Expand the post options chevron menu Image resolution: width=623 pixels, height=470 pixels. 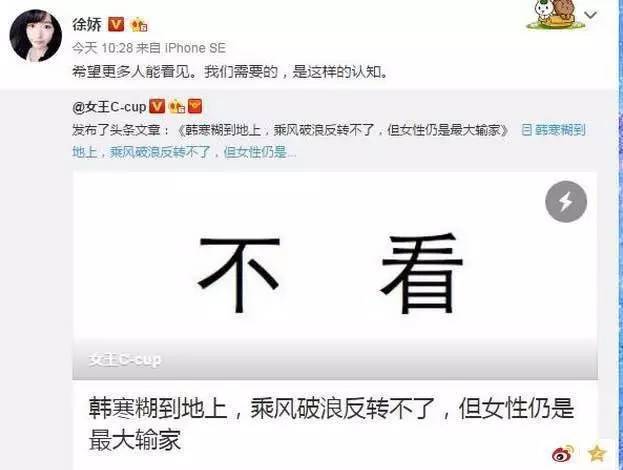point(591,15)
